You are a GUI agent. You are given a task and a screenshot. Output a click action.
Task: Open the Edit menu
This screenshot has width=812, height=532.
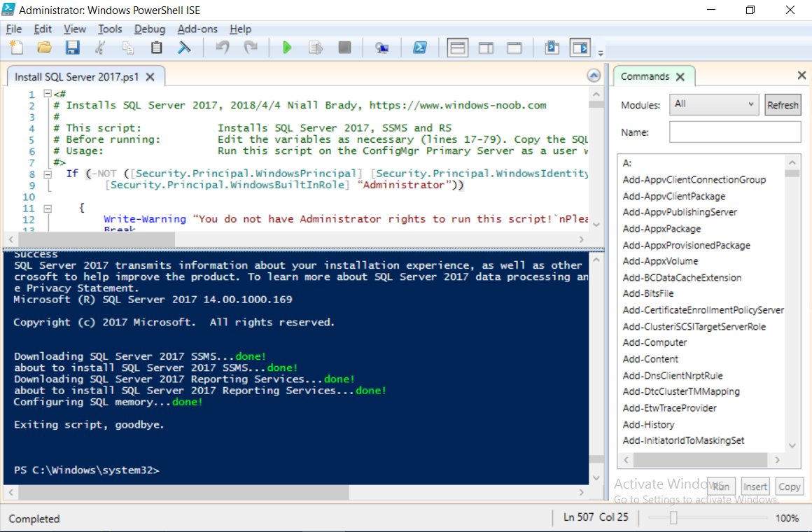pyautogui.click(x=43, y=29)
